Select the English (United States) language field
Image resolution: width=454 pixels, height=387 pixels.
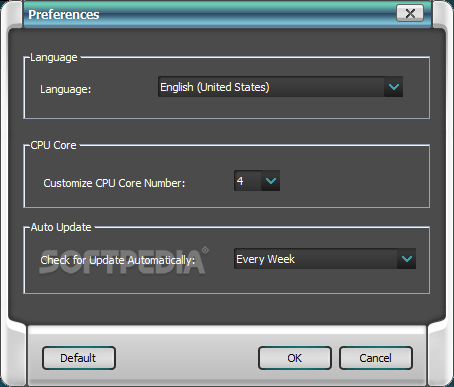280,87
